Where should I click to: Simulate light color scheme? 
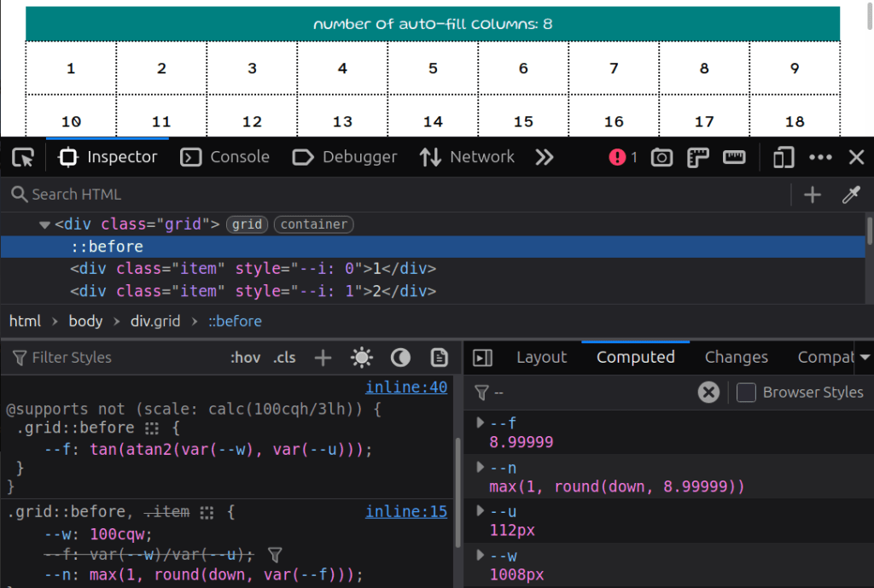pyautogui.click(x=361, y=357)
